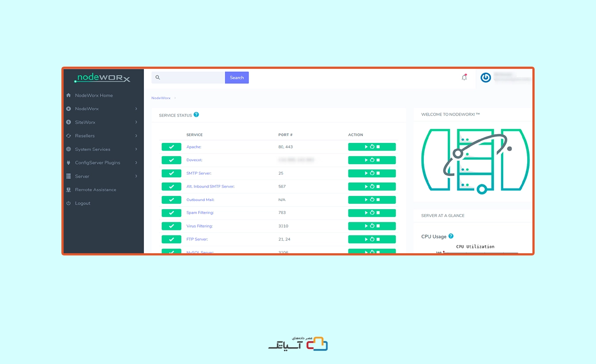Open the Dovecot service link
The height and width of the screenshot is (364, 596).
pyautogui.click(x=194, y=160)
